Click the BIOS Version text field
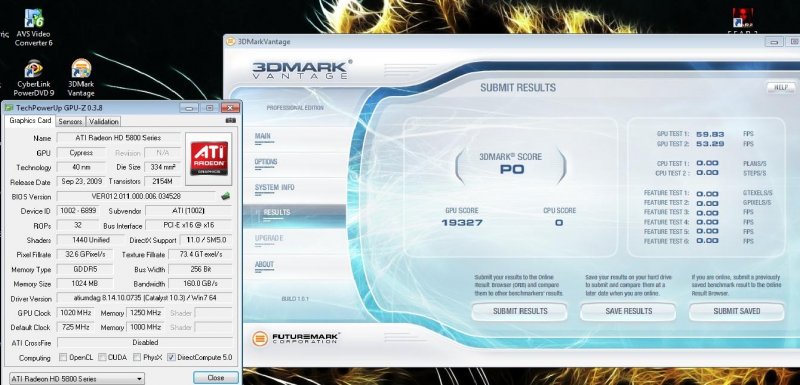 click(x=136, y=196)
